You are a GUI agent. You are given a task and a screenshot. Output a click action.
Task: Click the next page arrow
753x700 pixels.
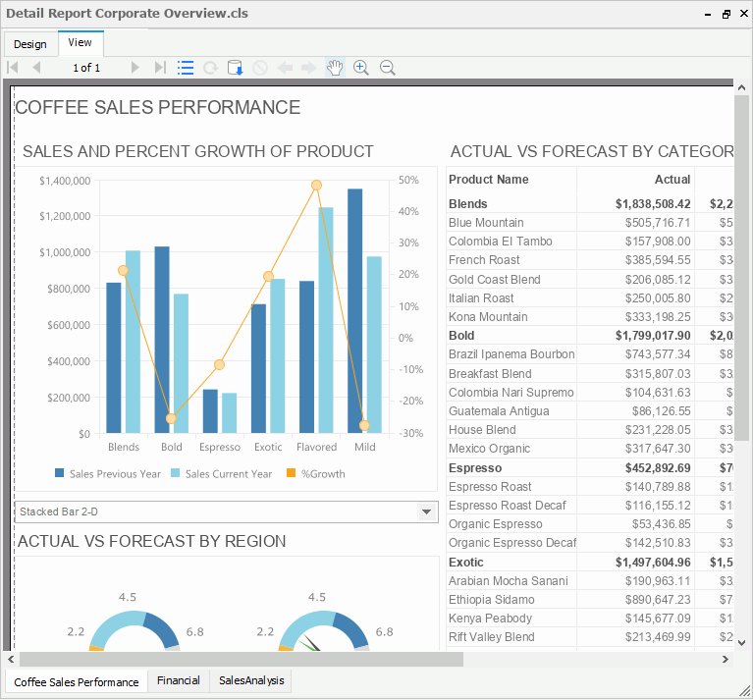click(135, 68)
